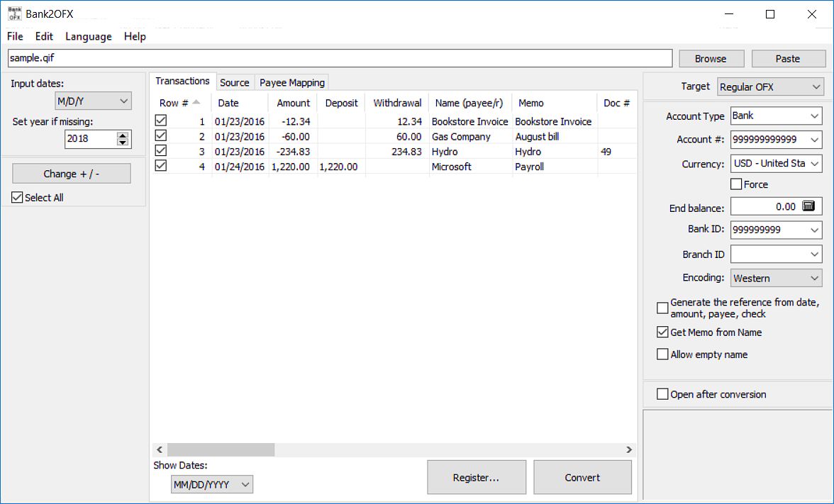This screenshot has height=504, width=834.
Task: Decrease the Set year if missing value
Action: pyautogui.click(x=123, y=142)
